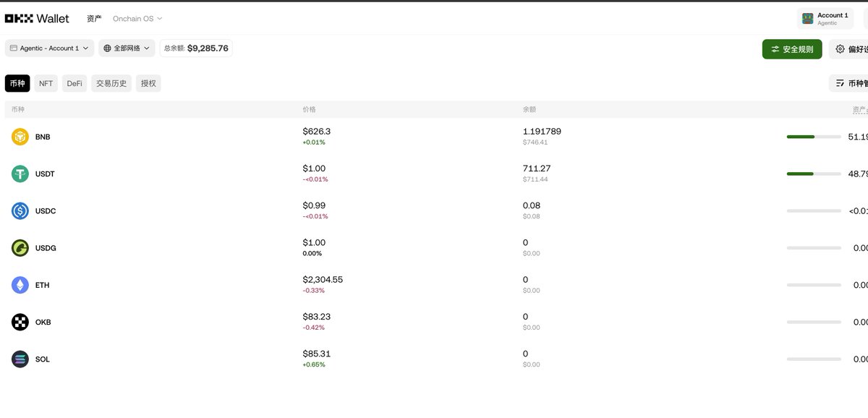Viewport: 868px width, 418px height.
Task: Click the 币种 column header
Action: [18, 110]
